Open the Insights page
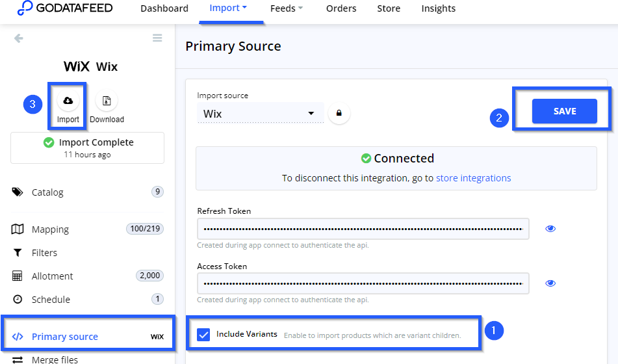The width and height of the screenshot is (618, 364). 438,8
